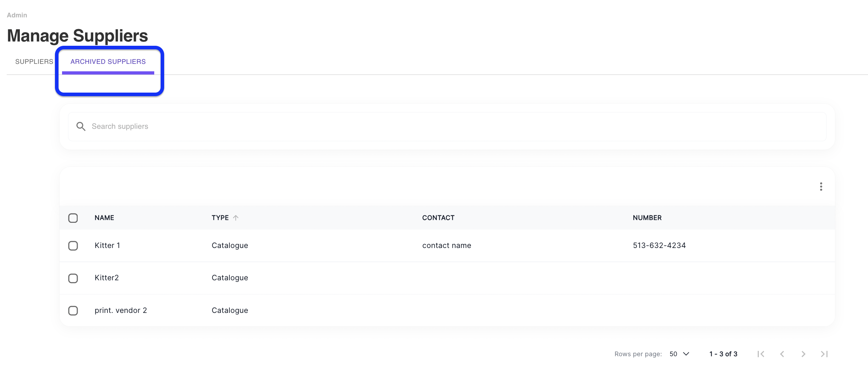The width and height of the screenshot is (868, 386).
Task: Open the Kitter 1 supplier row
Action: click(x=107, y=246)
